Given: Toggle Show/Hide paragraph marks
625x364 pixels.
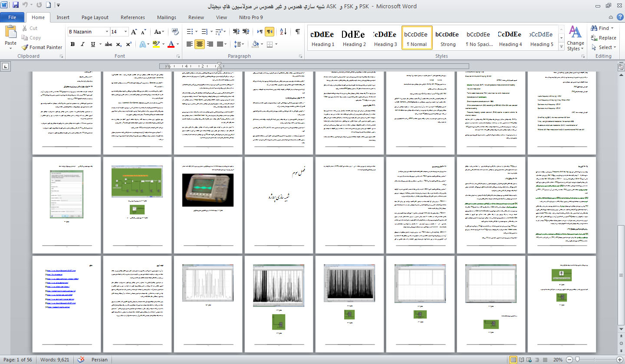Looking at the screenshot, I should pos(297,32).
